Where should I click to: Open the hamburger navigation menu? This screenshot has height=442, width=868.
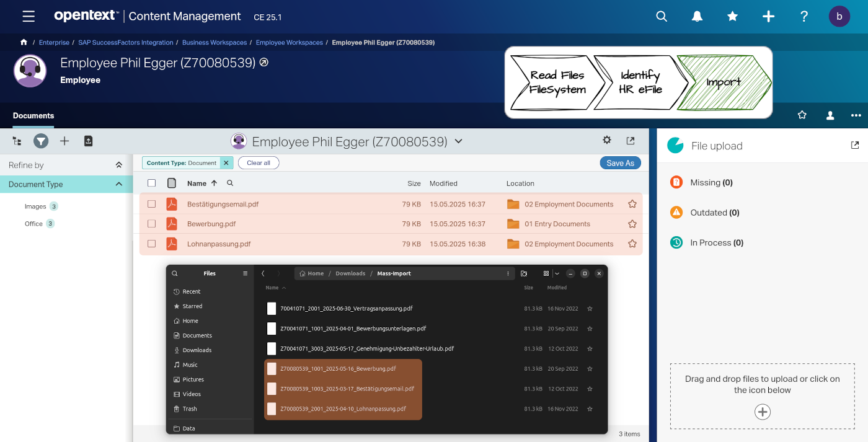tap(28, 17)
